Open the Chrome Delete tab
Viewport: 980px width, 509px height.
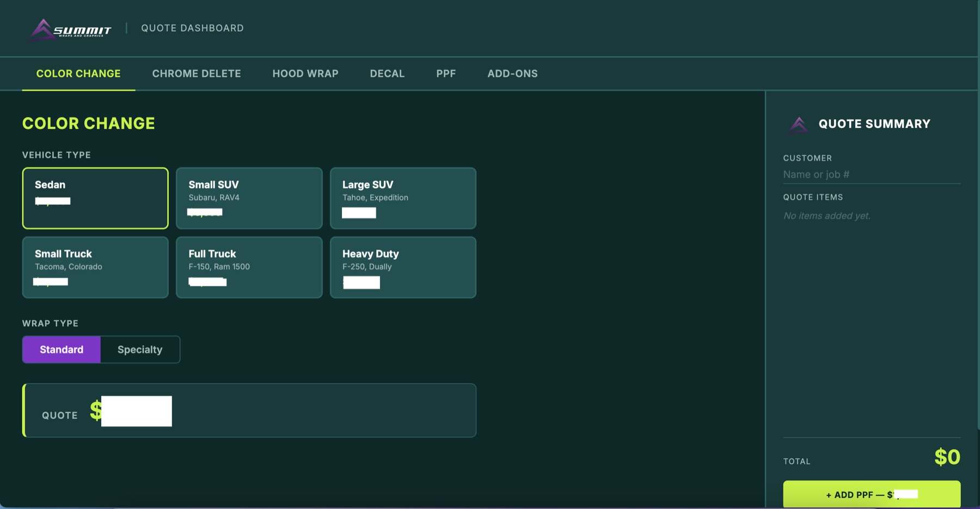pos(197,73)
